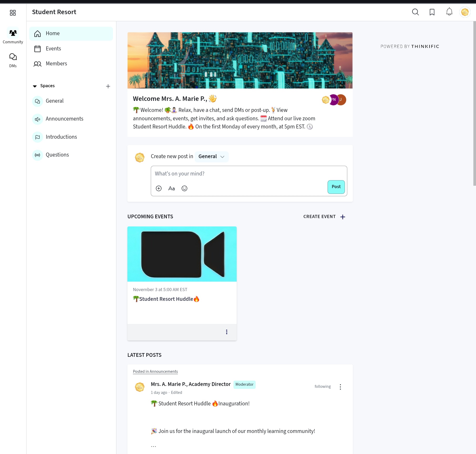Open text formatting Aa icon

click(172, 188)
